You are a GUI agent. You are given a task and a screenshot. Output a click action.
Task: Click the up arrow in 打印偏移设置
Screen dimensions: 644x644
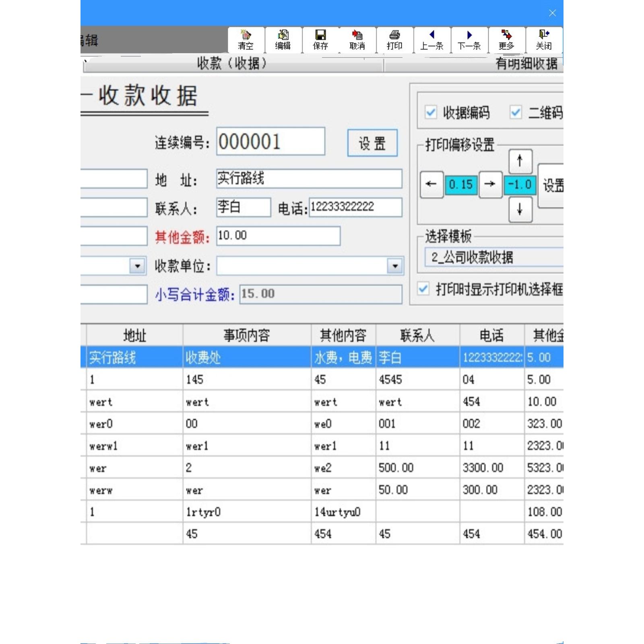[x=520, y=161]
